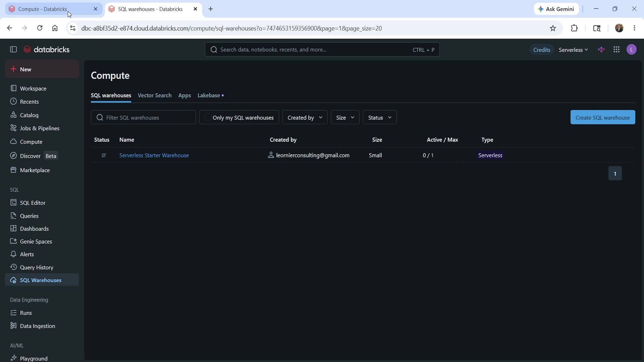Open Dashboards in the sidebar
This screenshot has height=362, width=644.
coord(42,229)
